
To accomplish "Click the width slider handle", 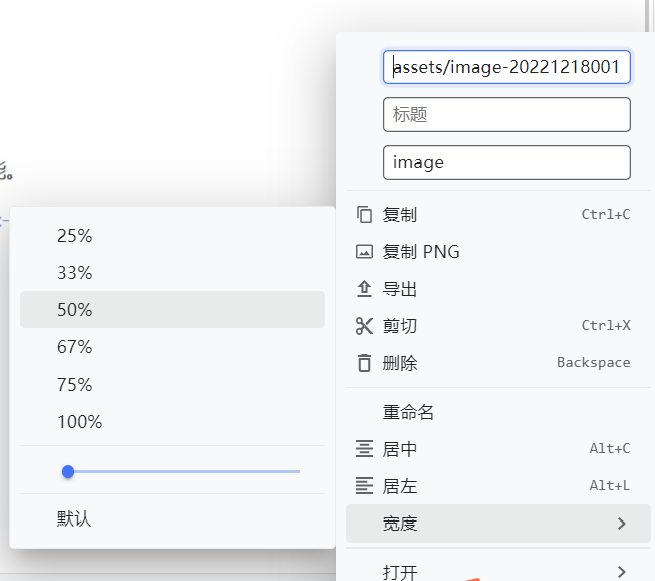I will [68, 471].
